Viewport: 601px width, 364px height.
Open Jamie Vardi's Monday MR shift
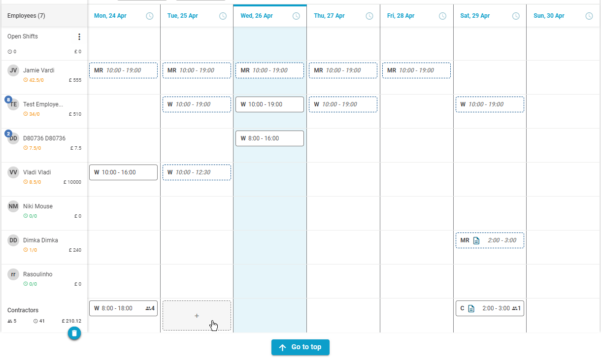pos(123,70)
